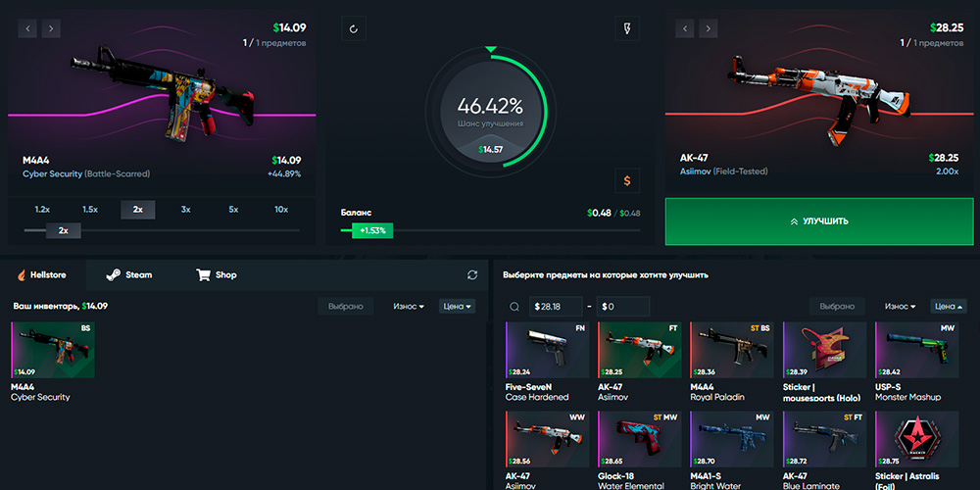
Task: Click the Steam logo icon
Action: [113, 275]
